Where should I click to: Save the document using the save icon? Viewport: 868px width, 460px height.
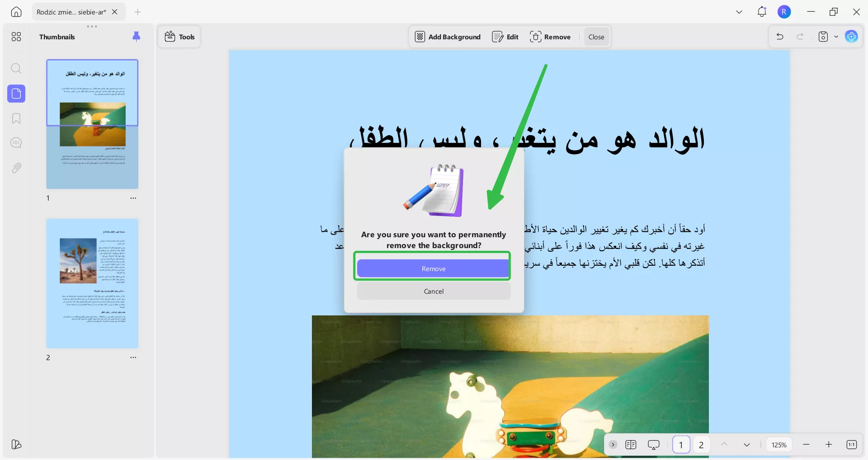tap(823, 37)
